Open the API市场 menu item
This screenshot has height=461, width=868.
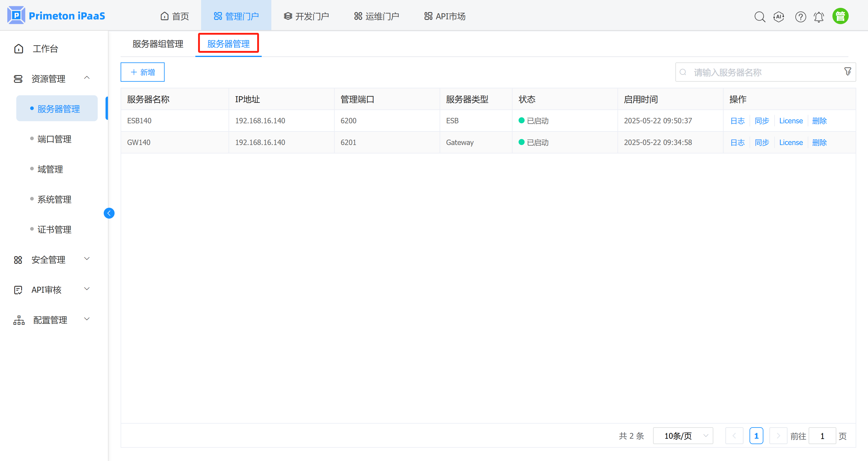click(x=444, y=16)
